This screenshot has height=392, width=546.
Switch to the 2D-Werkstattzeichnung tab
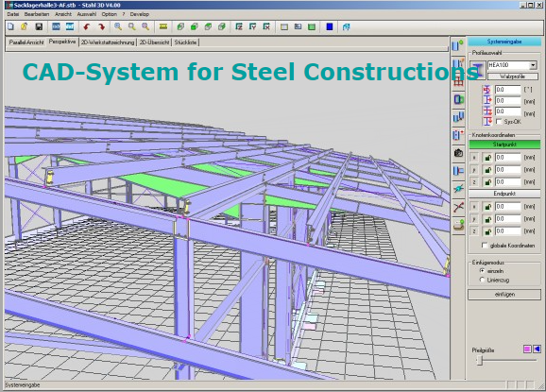pyautogui.click(x=108, y=43)
